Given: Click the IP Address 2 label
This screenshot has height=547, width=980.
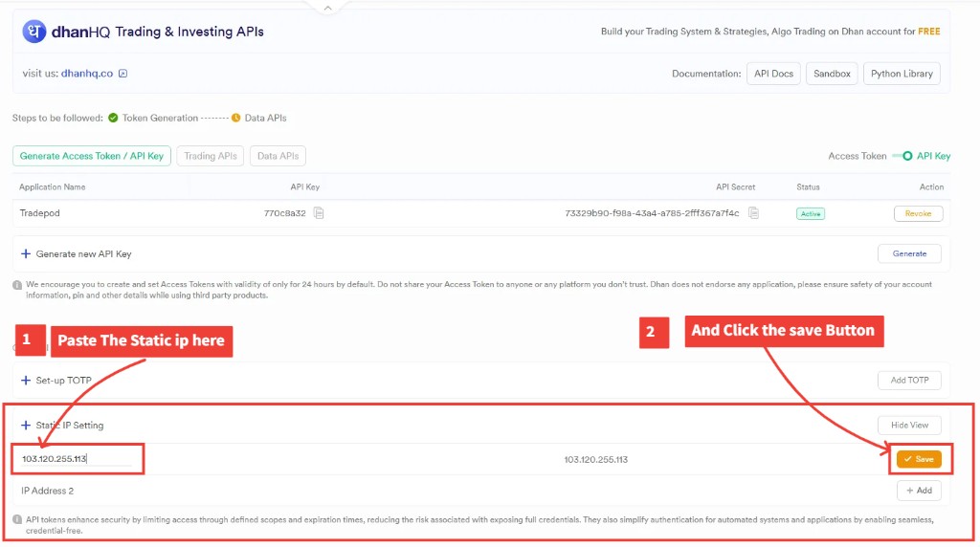Looking at the screenshot, I should coord(48,491).
